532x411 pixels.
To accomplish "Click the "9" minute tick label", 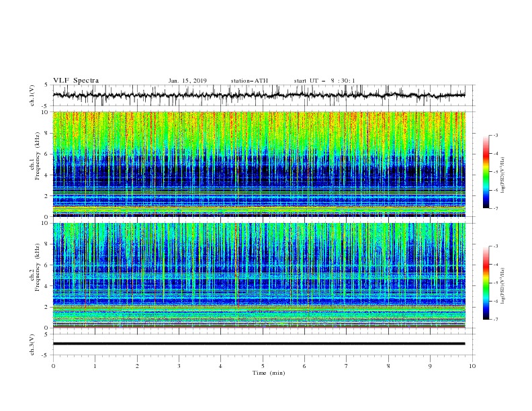I will coord(430,366).
